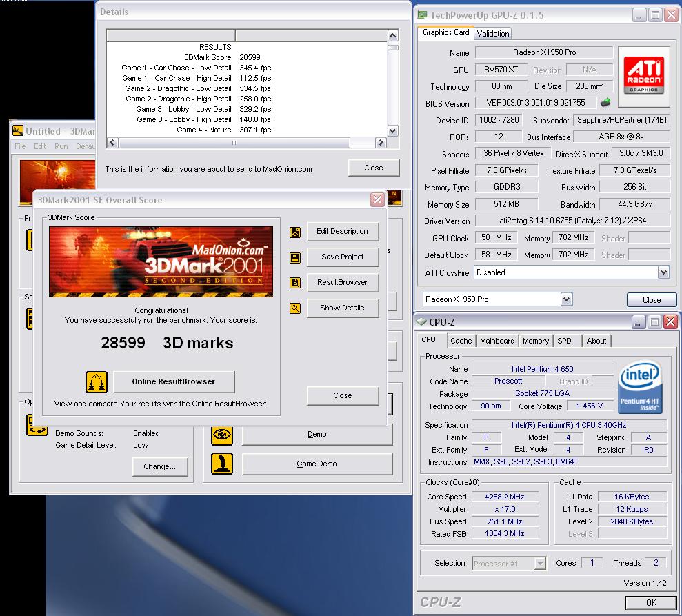Click the Details list scroll up arrow
The height and width of the screenshot is (616, 682).
[393, 35]
